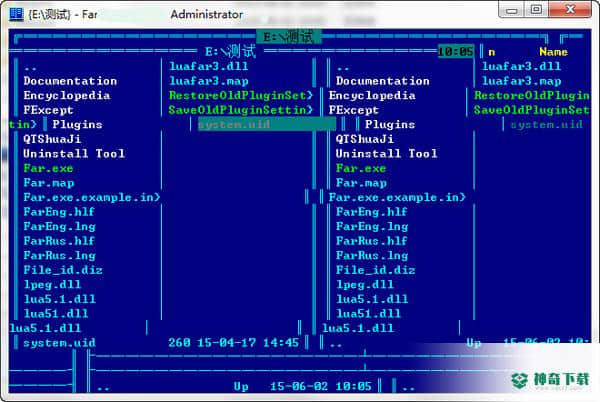This screenshot has width=600, height=402.
Task: Select Far.exe.example.in file in the left panel
Action: coord(92,197)
